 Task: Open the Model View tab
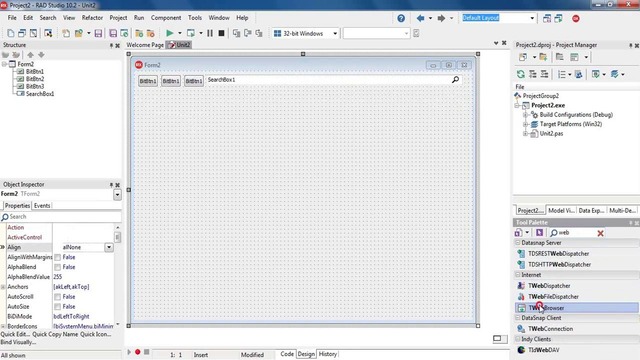coord(561,211)
